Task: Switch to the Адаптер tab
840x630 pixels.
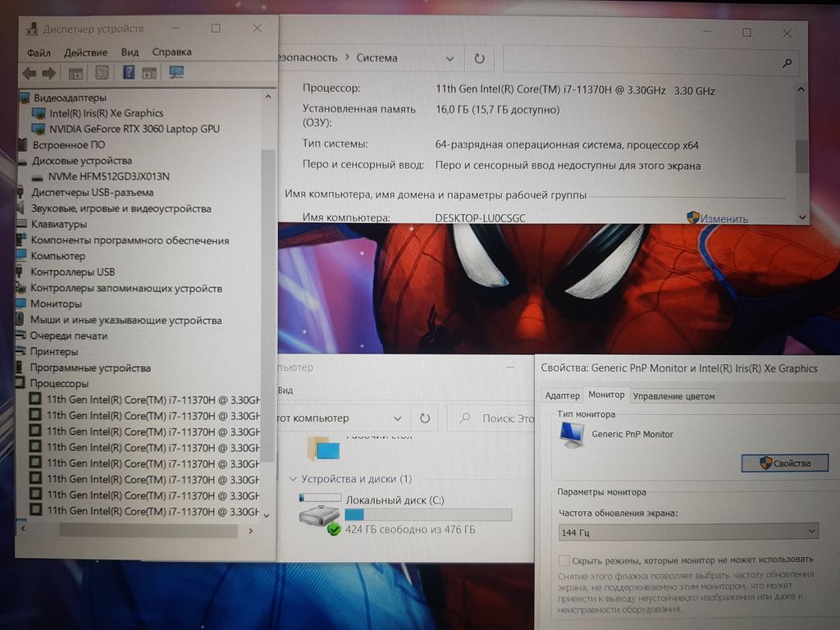Action: pos(562,395)
